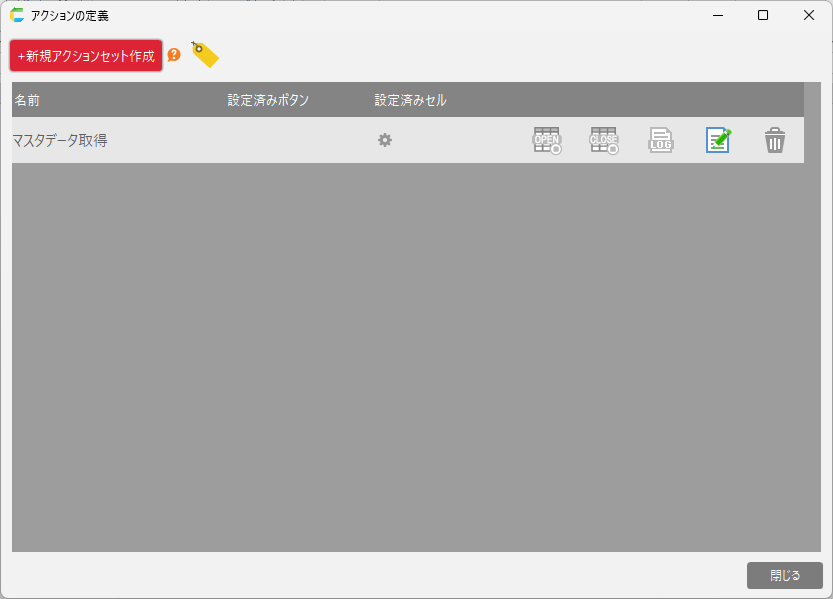Open help via the orange question mark icon

pos(174,55)
